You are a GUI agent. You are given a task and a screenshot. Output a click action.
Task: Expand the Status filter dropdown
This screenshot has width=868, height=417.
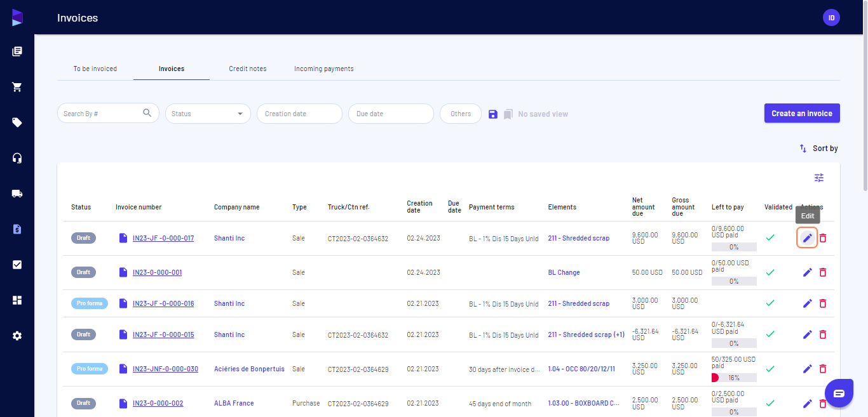[x=208, y=114]
